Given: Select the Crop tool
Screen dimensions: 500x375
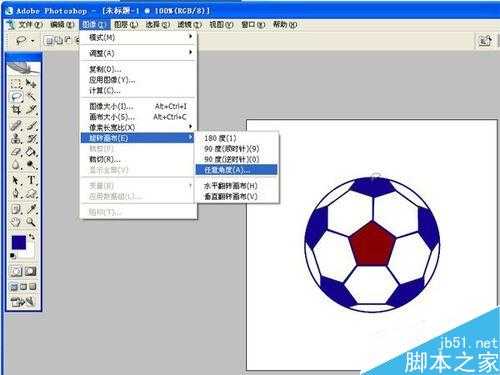Looking at the screenshot, I should pyautogui.click(x=16, y=109).
